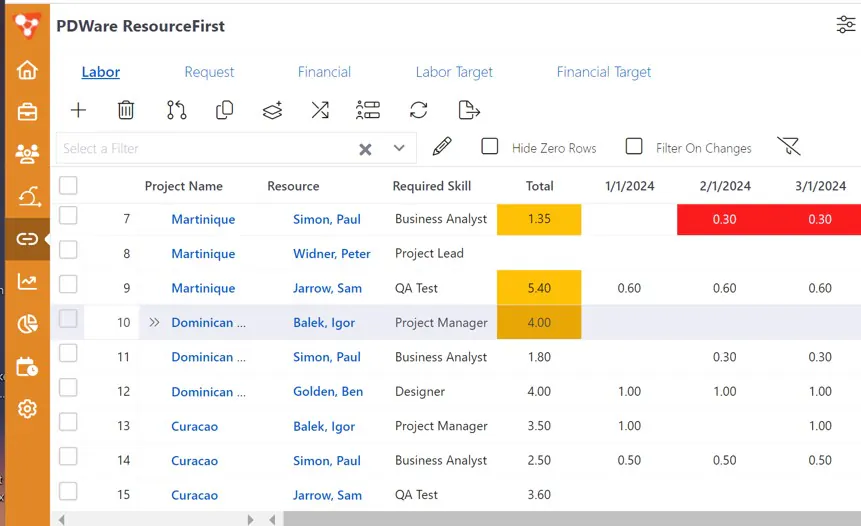Image resolution: width=861 pixels, height=526 pixels.
Task: Switch to the Request tab
Action: (x=209, y=72)
